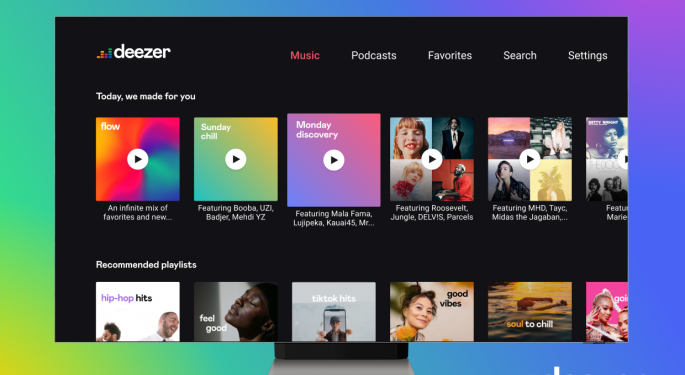The image size is (685, 375).
Task: Open the partially visible pink playlist cover
Action: (607, 312)
